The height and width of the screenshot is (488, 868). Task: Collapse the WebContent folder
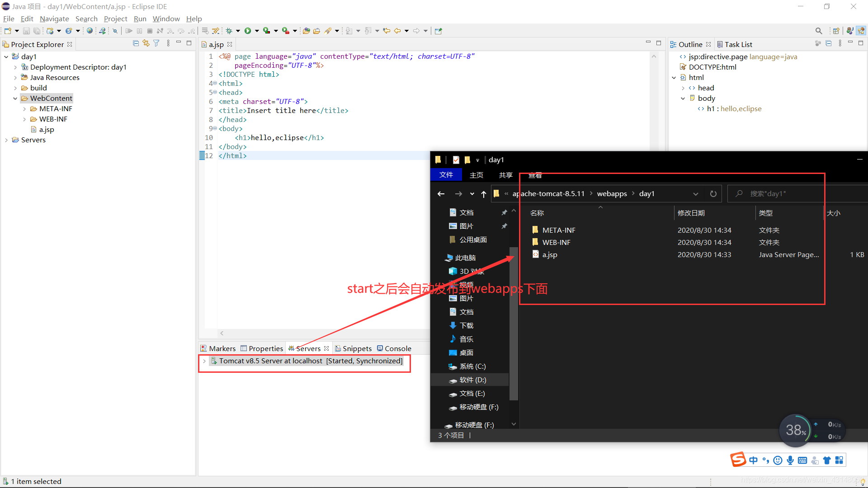[x=15, y=99]
